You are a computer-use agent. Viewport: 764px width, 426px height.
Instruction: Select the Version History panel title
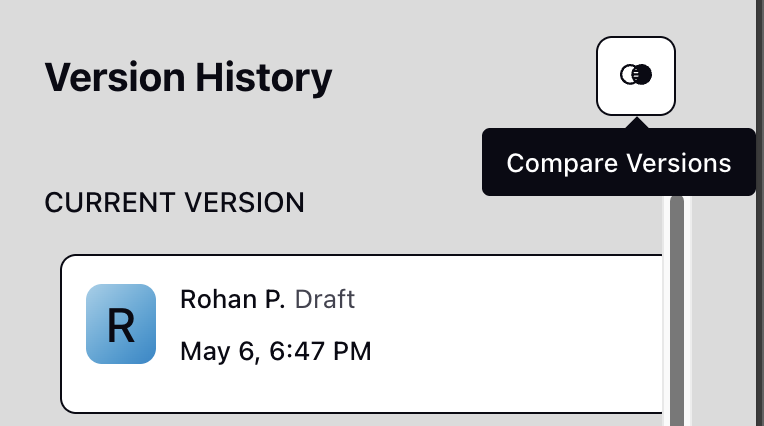pyautogui.click(x=188, y=77)
